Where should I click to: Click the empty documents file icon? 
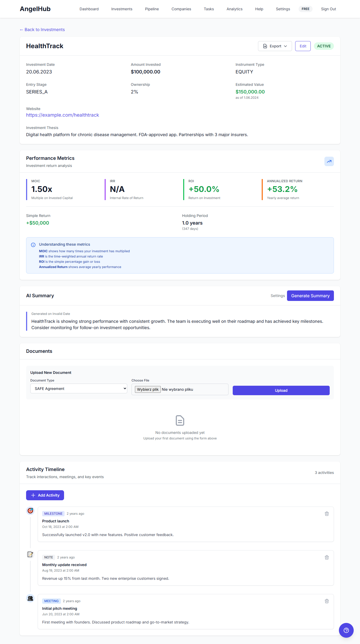[x=180, y=420]
